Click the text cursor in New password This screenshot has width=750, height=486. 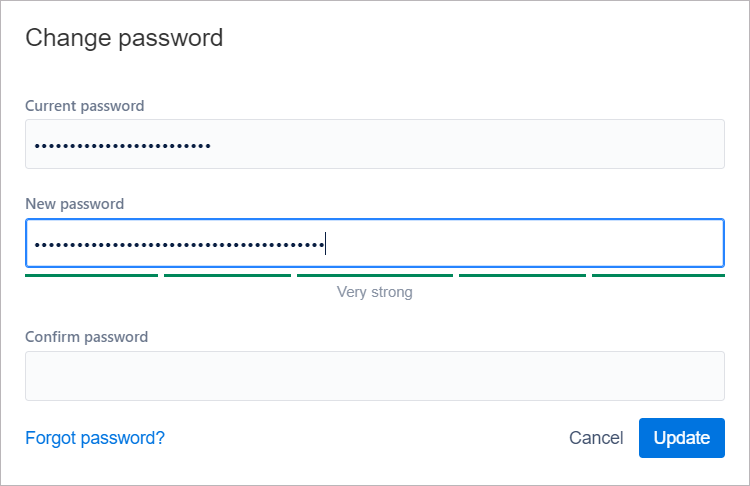tap(326, 243)
